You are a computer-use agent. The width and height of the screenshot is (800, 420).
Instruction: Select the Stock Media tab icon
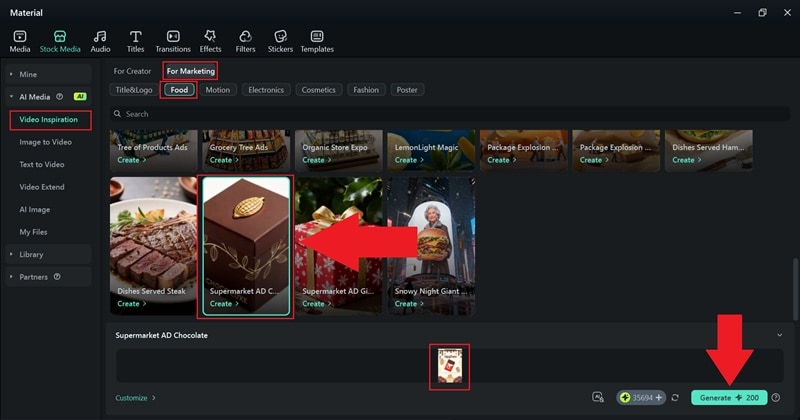(60, 36)
